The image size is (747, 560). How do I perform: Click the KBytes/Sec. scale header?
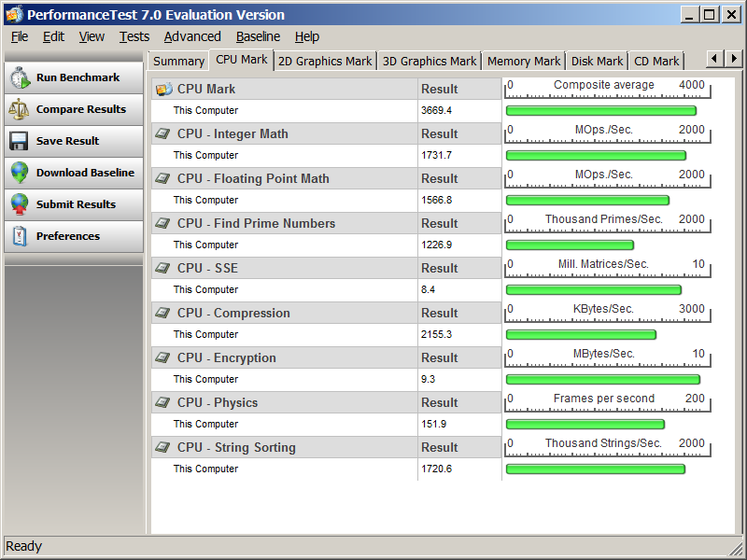coord(608,313)
